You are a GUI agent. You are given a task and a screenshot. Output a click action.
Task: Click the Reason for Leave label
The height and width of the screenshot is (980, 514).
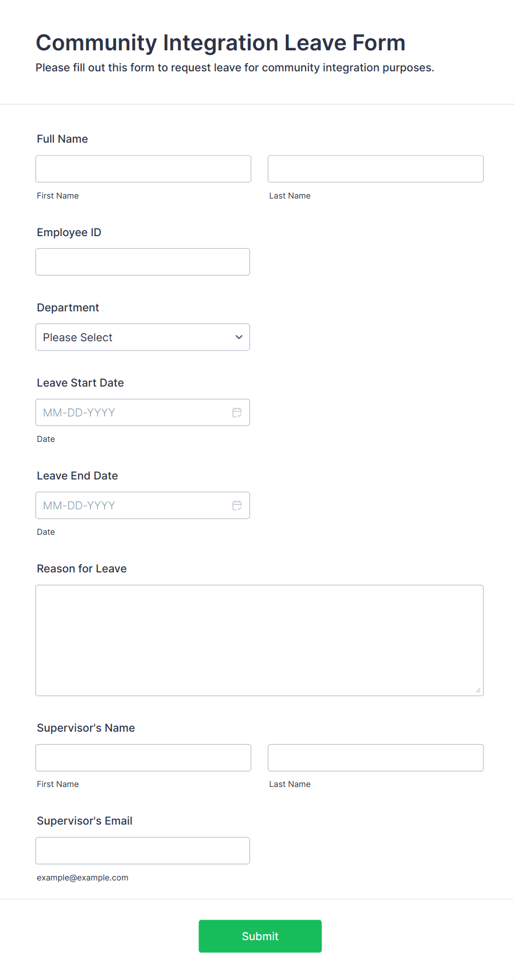[82, 569]
